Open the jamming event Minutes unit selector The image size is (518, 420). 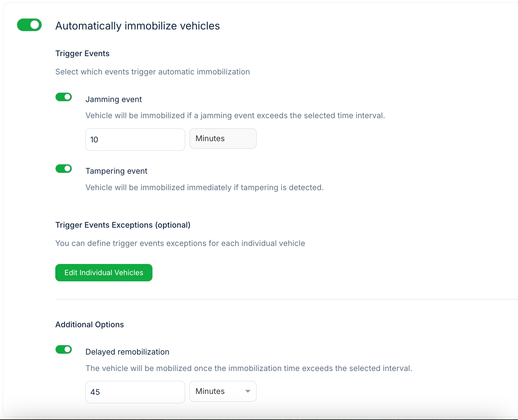pyautogui.click(x=223, y=139)
